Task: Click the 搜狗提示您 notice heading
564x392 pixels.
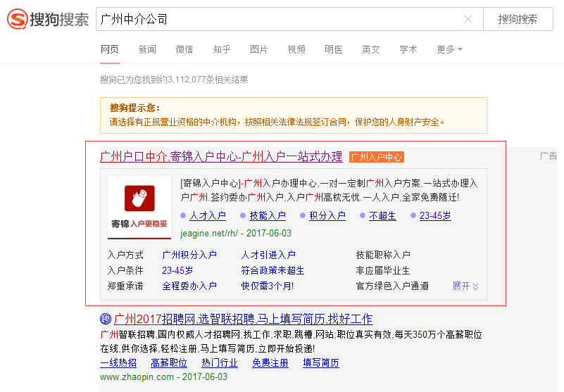Action: (135, 108)
